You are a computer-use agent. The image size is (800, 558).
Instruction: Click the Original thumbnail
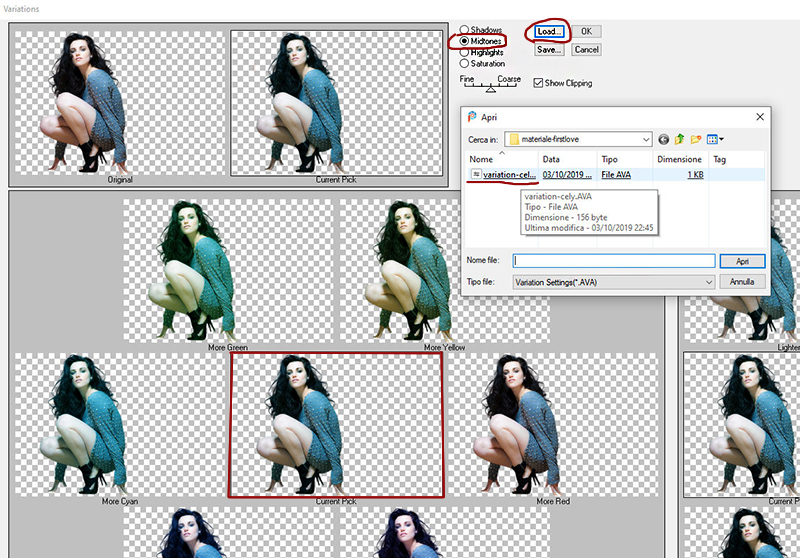coord(119,103)
